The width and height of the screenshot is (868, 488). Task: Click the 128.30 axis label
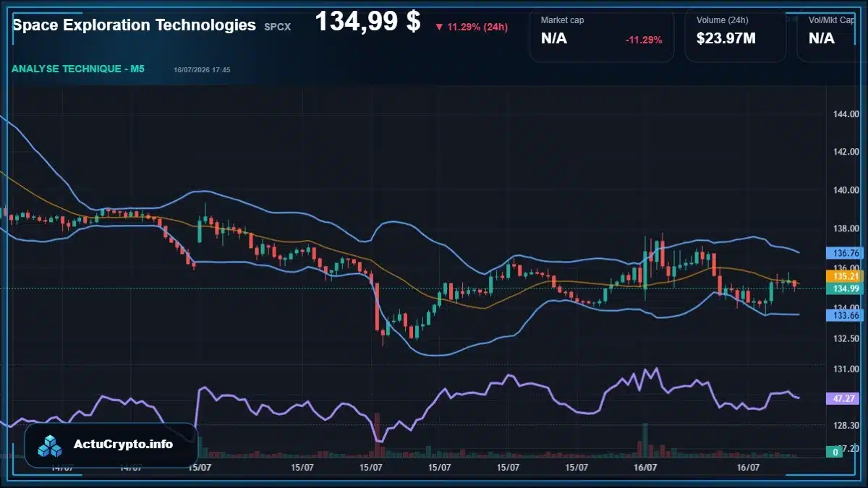pyautogui.click(x=846, y=425)
